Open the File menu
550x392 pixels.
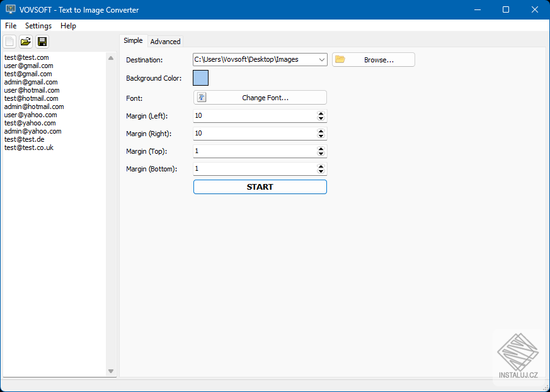coord(11,26)
